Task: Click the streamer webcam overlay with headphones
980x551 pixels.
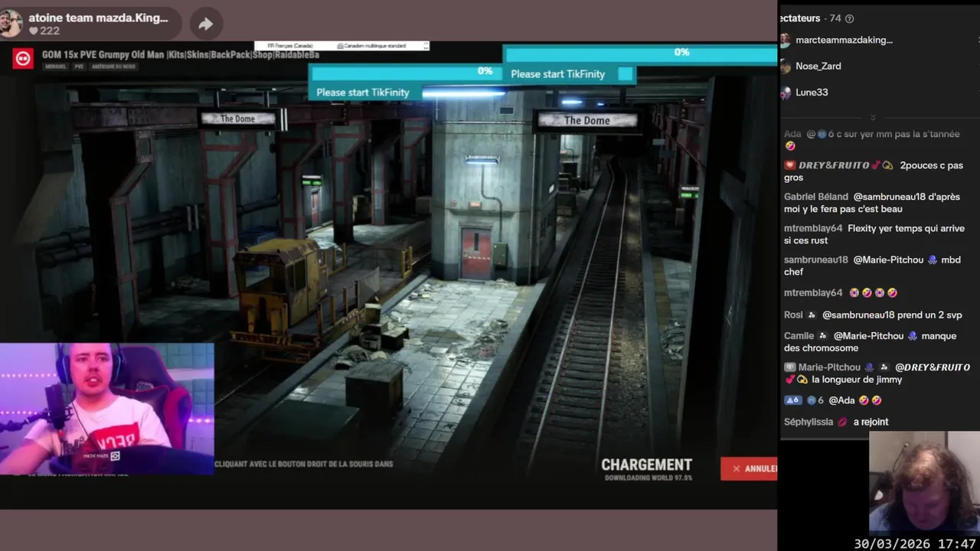Action: (x=107, y=409)
